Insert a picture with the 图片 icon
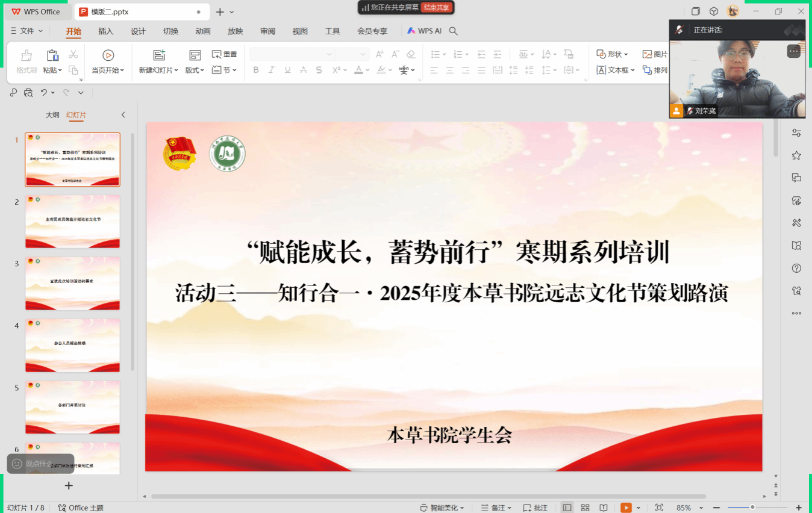The image size is (812, 513). pos(655,54)
